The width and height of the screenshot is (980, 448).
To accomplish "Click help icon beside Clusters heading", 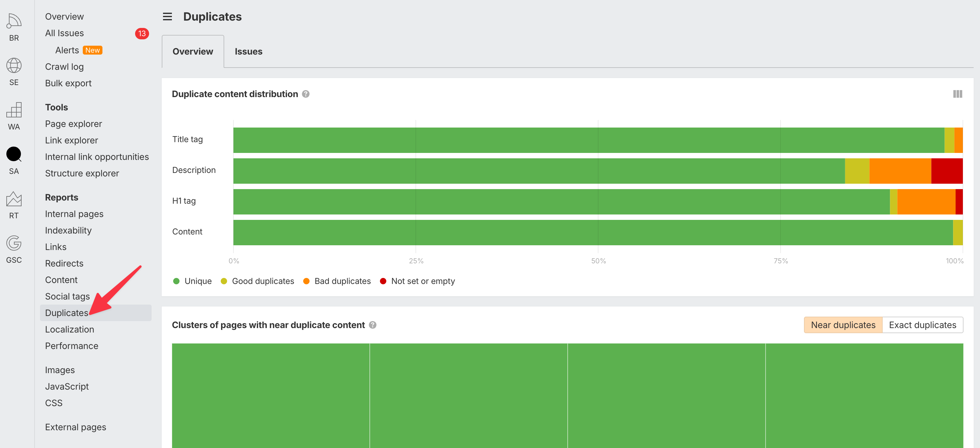I will click(x=372, y=325).
